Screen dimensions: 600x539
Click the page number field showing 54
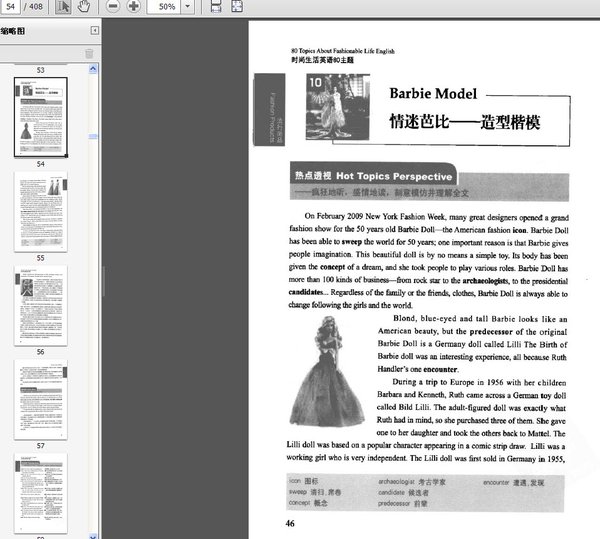coord(10,7)
